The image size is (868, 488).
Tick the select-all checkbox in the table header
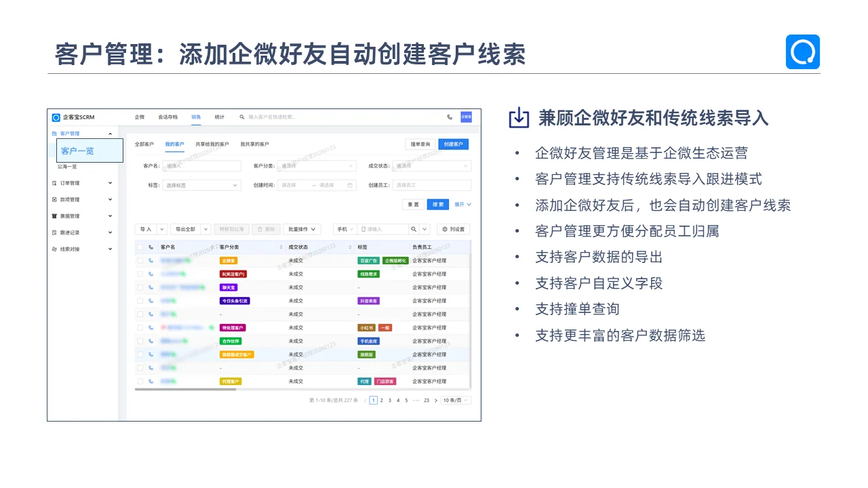coord(140,247)
